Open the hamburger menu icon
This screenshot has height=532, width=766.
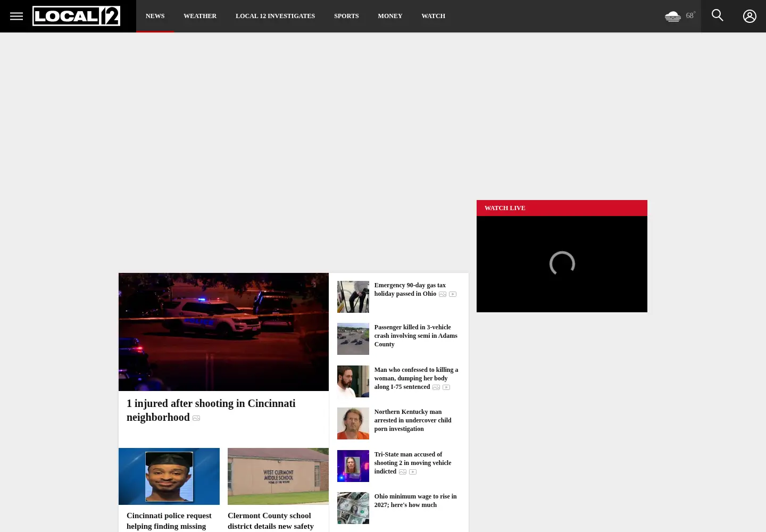point(16,16)
